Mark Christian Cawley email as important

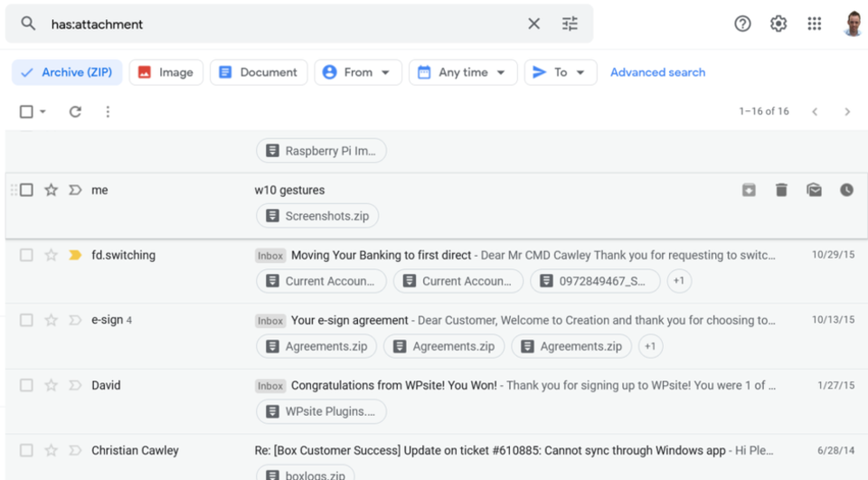[x=75, y=450]
